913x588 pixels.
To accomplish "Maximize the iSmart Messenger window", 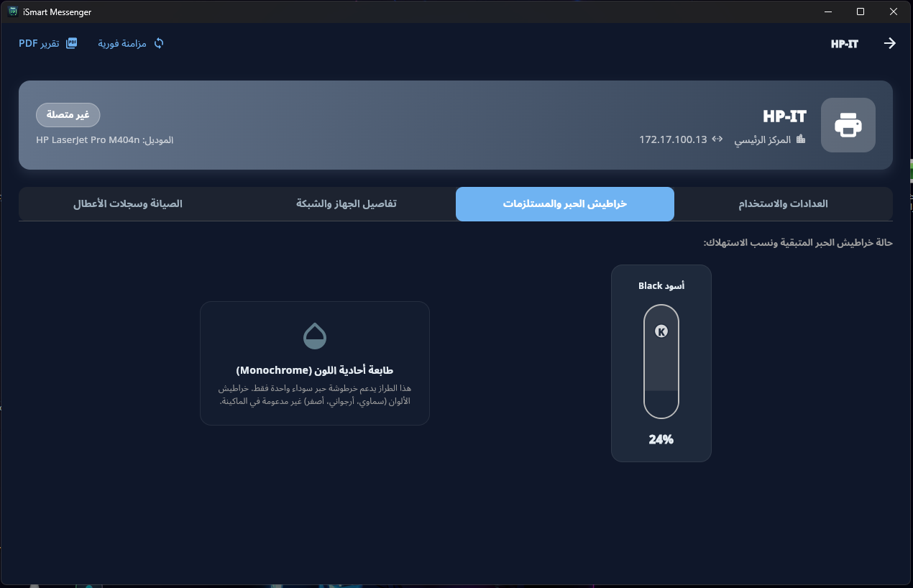I will click(x=861, y=12).
